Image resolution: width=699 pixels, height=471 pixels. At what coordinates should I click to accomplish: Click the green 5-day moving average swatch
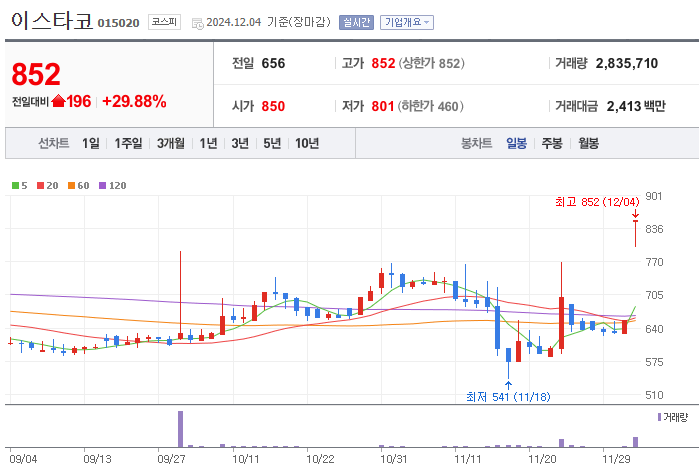click(16, 185)
